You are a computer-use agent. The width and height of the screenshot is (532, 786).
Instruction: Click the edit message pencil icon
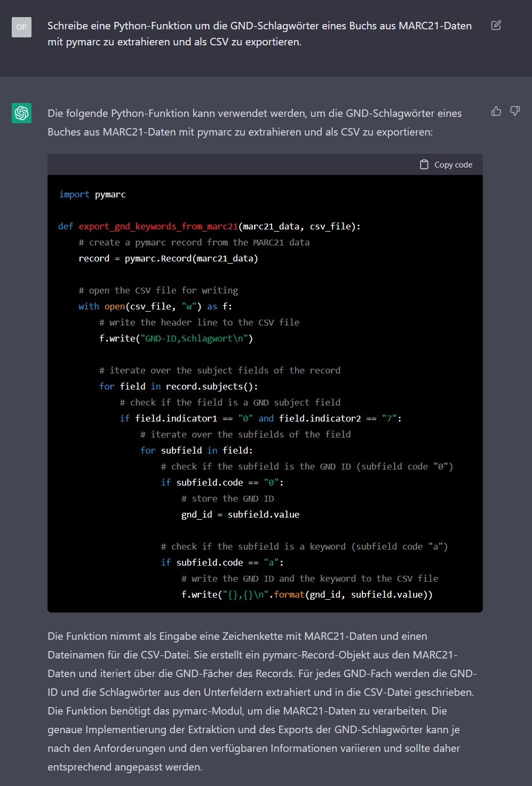[496, 25]
